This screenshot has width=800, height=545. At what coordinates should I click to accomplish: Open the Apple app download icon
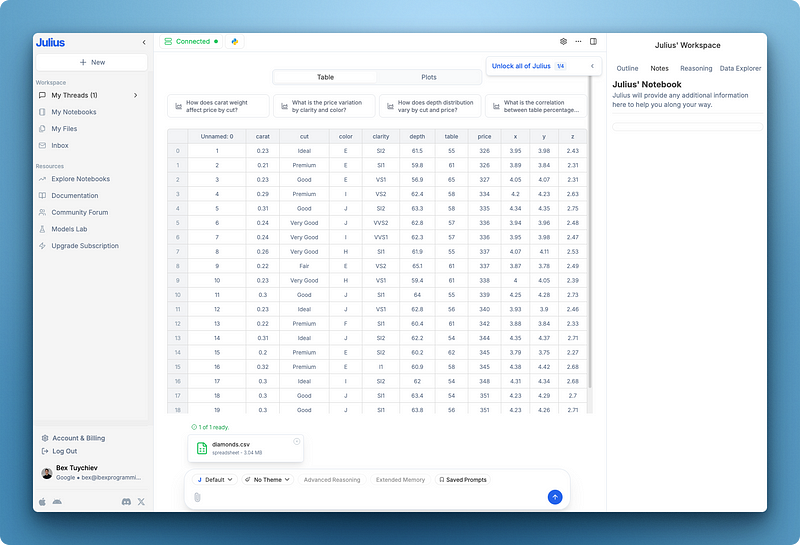tap(42, 502)
